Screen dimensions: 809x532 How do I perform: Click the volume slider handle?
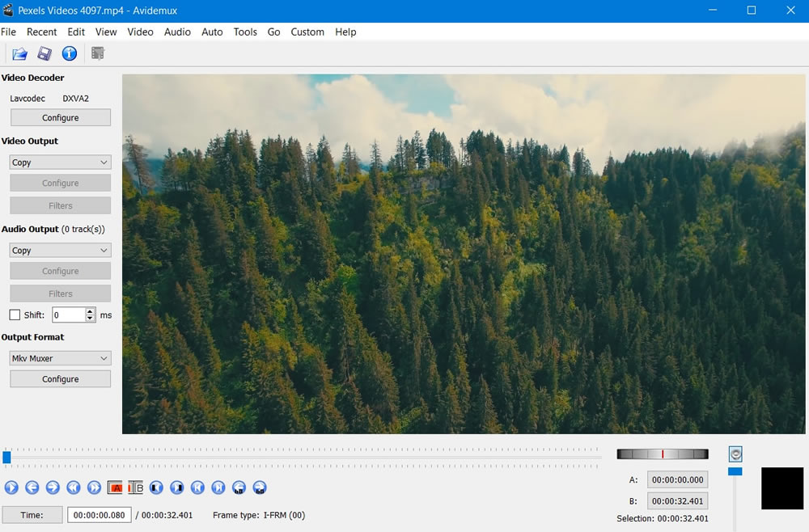click(x=735, y=471)
